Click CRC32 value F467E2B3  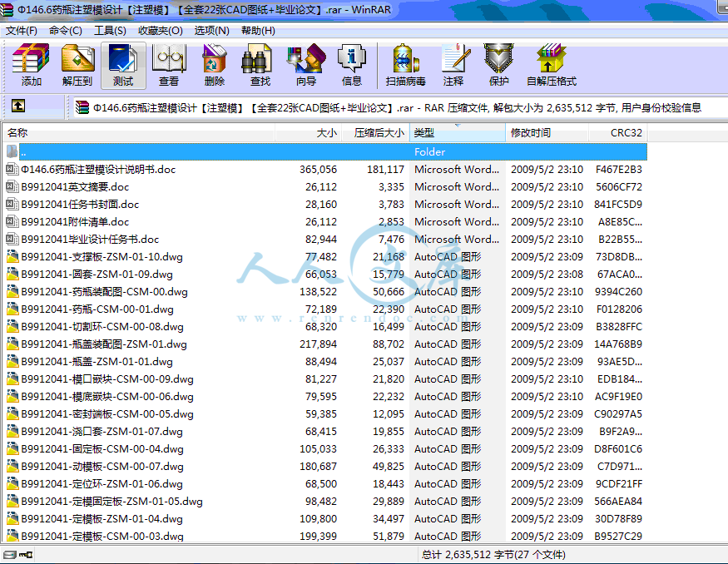619,170
